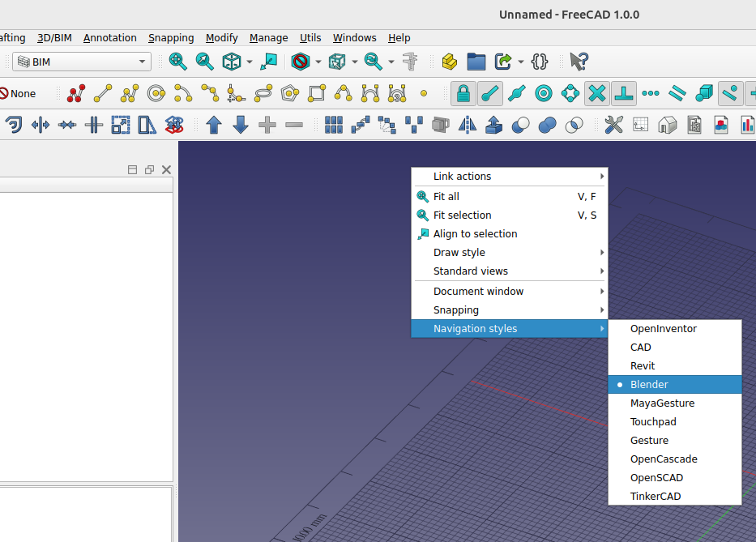Toggle the Snap Lock padlock button

[x=463, y=94]
